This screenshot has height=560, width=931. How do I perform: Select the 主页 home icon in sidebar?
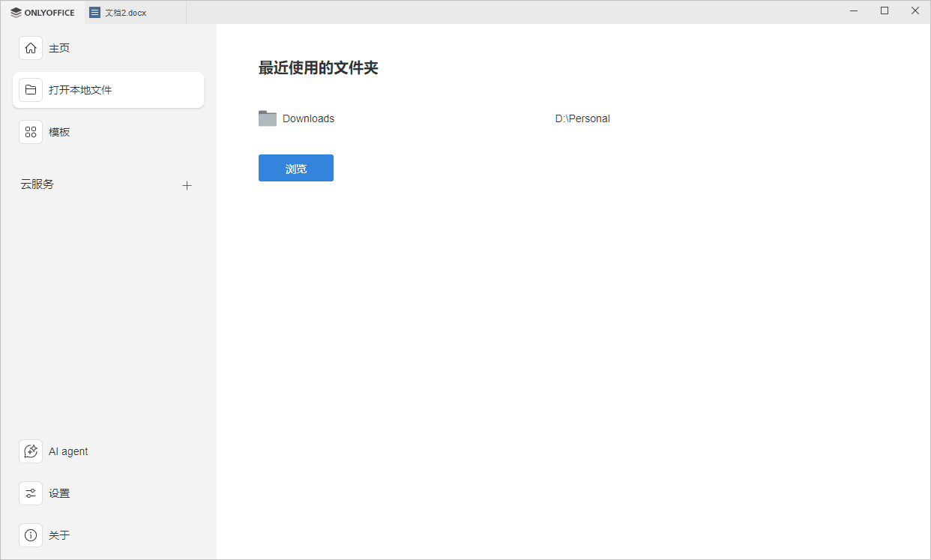click(30, 47)
